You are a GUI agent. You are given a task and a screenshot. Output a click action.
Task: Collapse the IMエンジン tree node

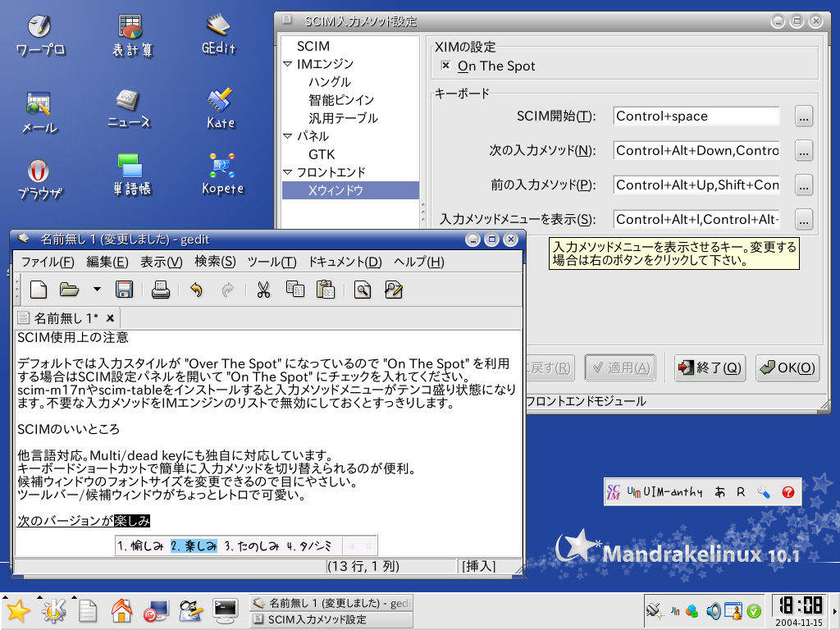[288, 64]
